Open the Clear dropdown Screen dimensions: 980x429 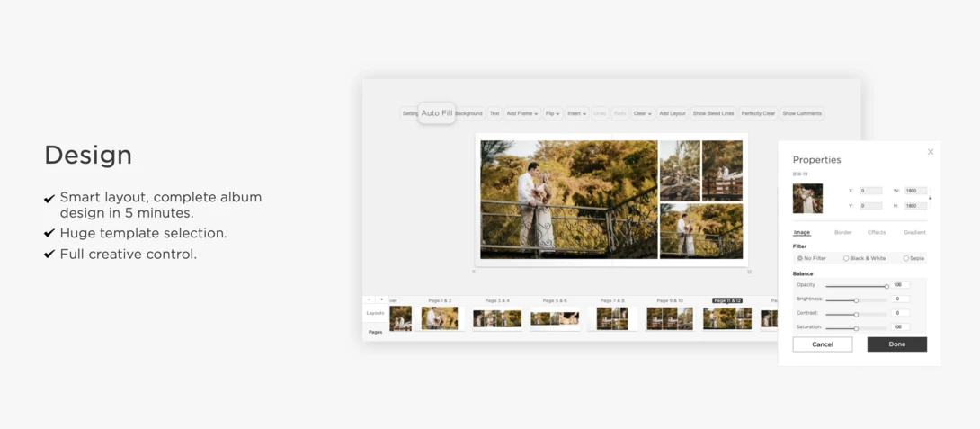tap(643, 114)
